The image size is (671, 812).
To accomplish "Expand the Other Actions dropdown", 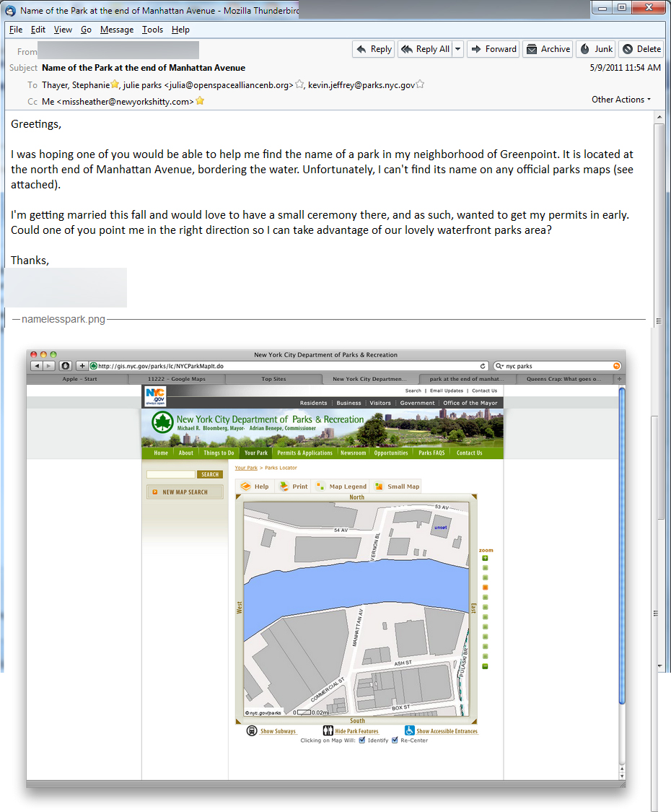I will coord(621,100).
